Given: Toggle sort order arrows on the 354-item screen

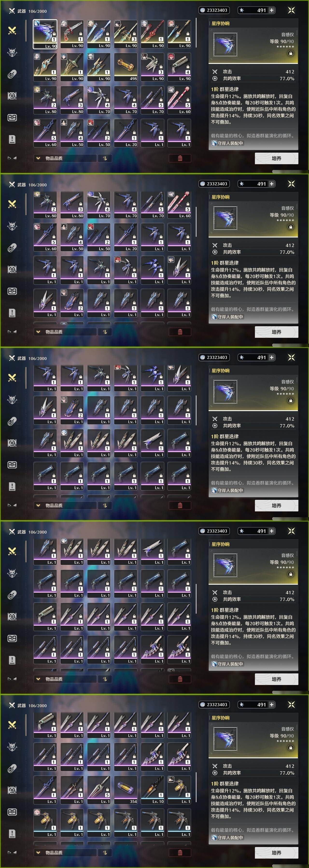Looking at the screenshot, I should point(105,853).
